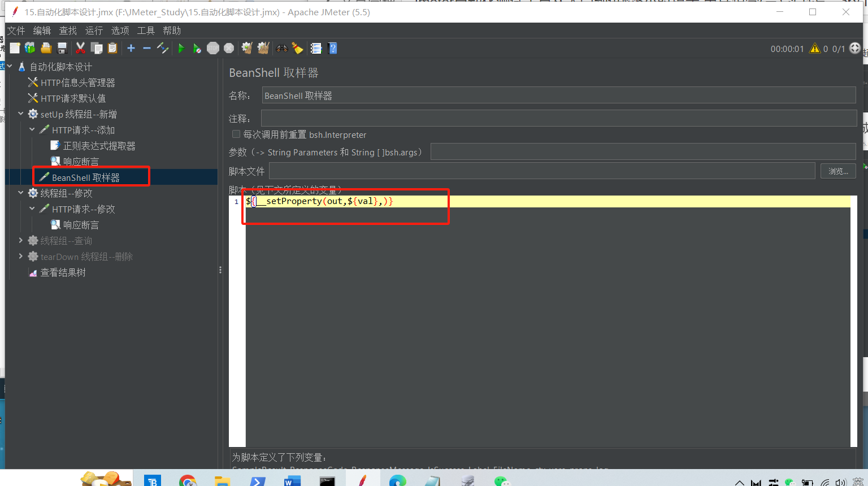The height and width of the screenshot is (486, 868).
Task: Open search with the binoculars icon
Action: point(281,49)
